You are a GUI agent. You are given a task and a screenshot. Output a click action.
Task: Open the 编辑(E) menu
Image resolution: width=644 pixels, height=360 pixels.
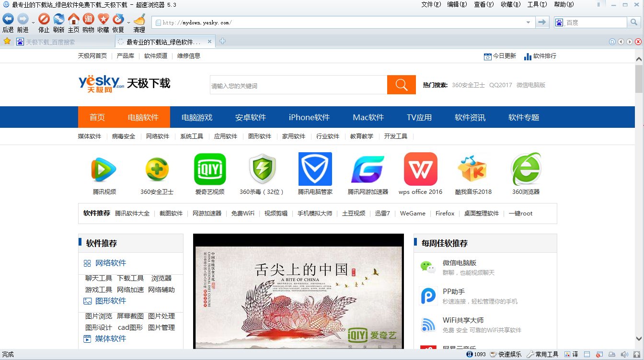click(x=457, y=4)
